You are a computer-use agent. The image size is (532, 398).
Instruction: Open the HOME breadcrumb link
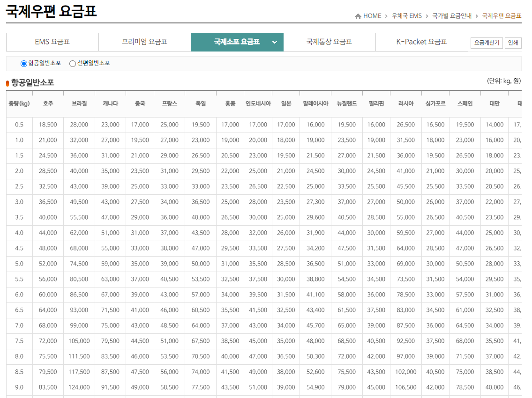pyautogui.click(x=372, y=16)
